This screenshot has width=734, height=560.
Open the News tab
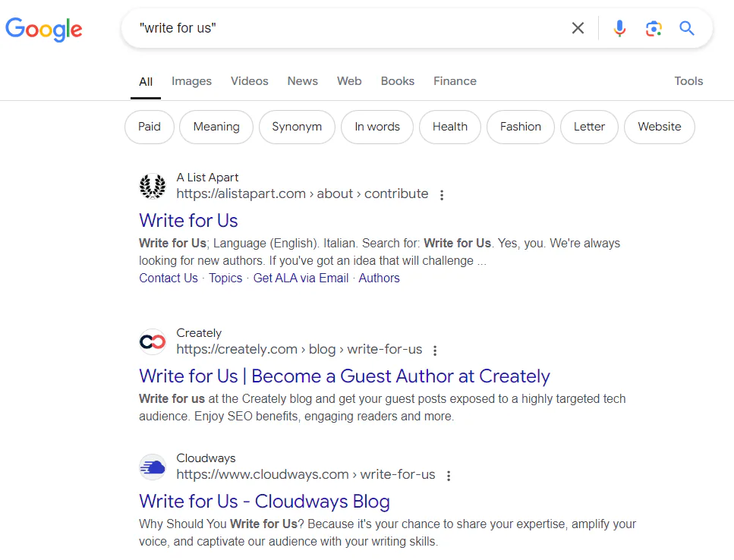tap(302, 81)
